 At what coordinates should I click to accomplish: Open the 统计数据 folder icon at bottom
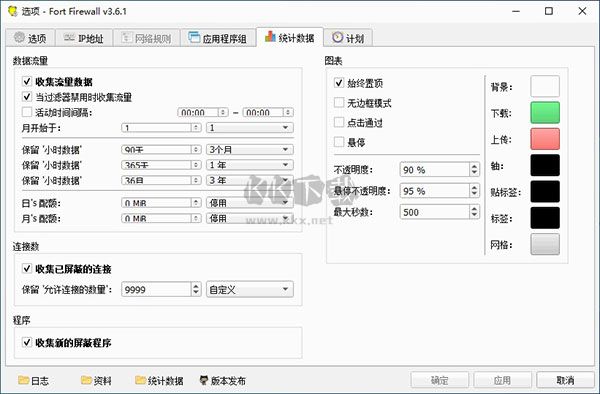click(141, 380)
